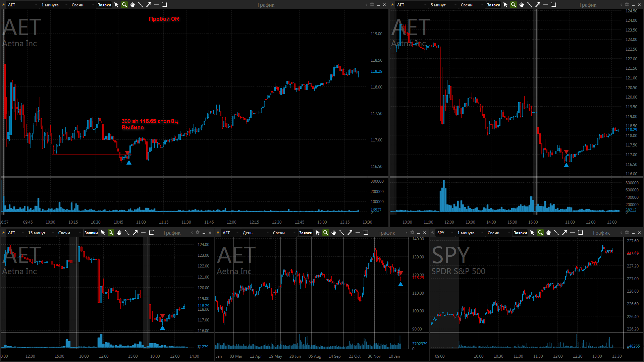
Task: Activate the zoom magnifier in 5-minute chart
Action: (514, 5)
